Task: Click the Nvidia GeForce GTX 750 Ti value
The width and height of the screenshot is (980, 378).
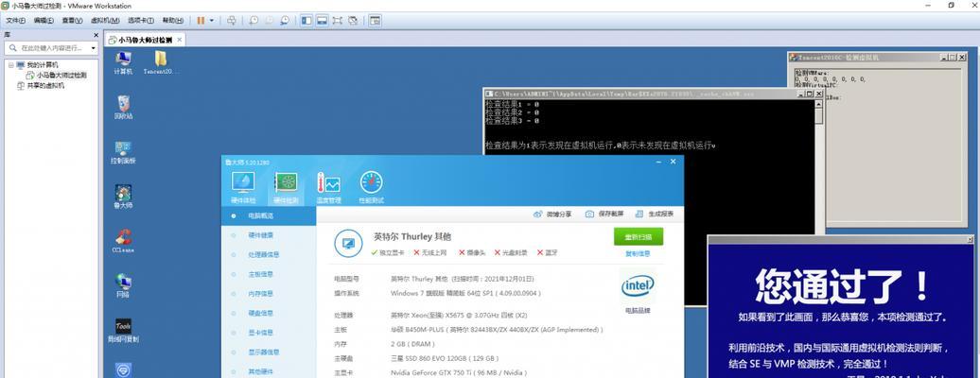Action: 460,373
